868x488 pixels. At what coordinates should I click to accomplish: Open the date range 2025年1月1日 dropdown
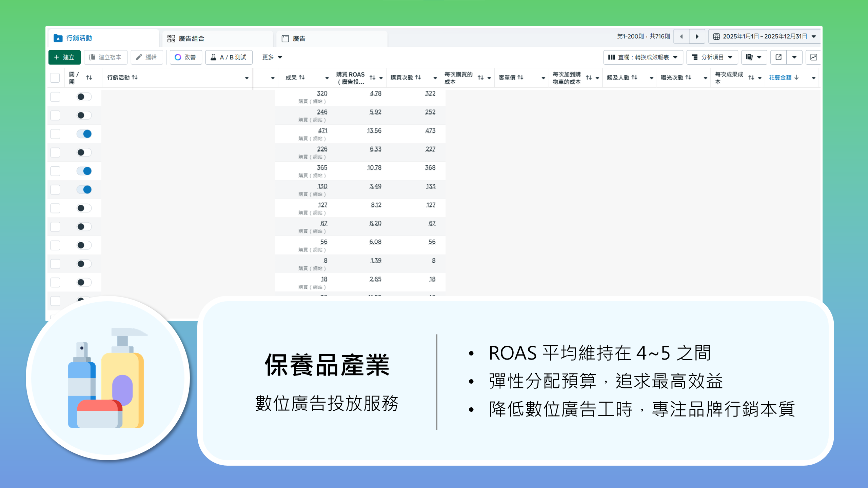(x=764, y=36)
